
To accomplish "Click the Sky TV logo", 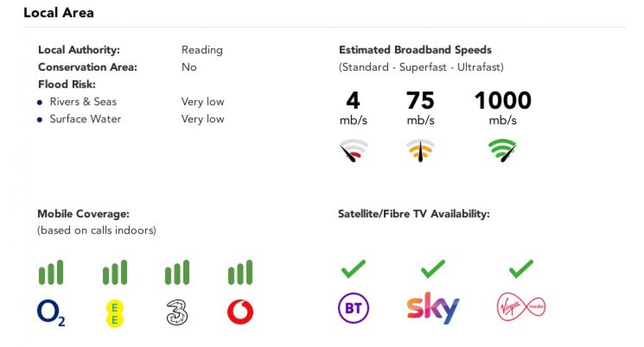I will coord(433,308).
